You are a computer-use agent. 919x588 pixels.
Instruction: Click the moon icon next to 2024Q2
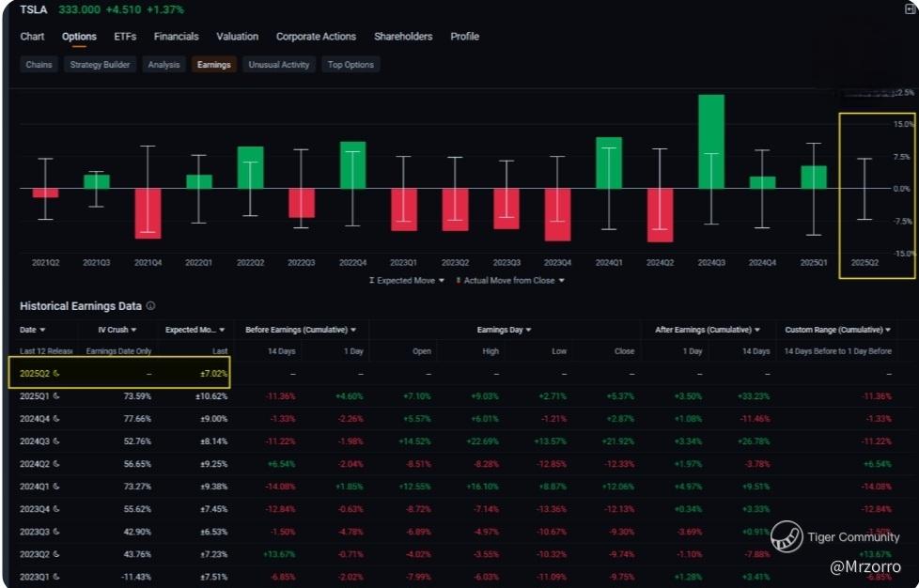tap(56, 464)
